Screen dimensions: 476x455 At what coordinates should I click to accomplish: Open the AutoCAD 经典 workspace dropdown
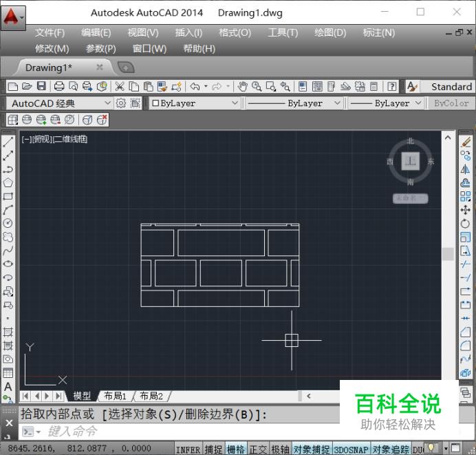coord(59,103)
